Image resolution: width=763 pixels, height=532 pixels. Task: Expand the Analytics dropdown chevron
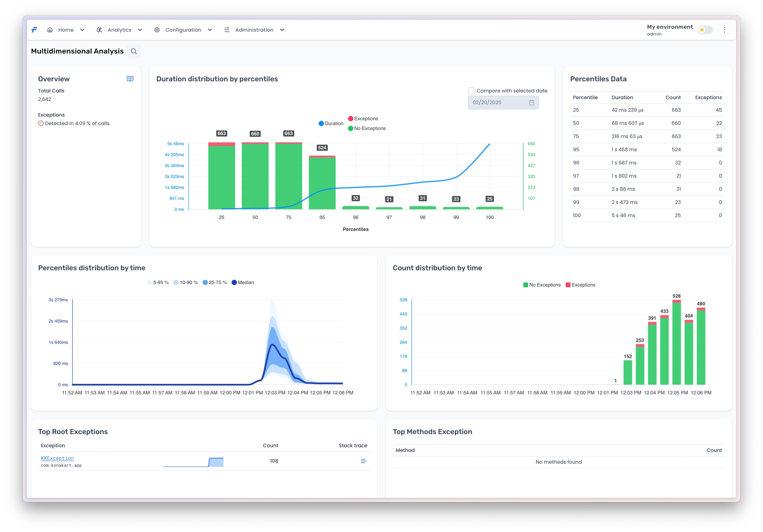[x=140, y=30]
